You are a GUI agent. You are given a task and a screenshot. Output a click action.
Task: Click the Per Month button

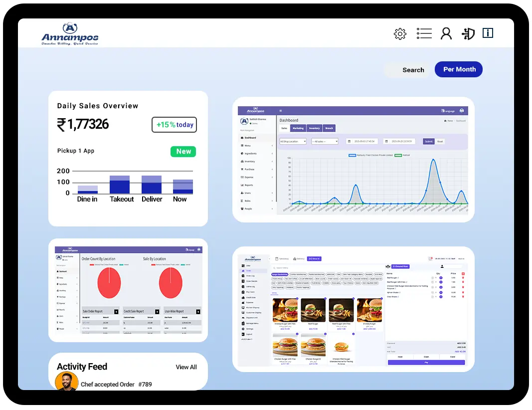[459, 69]
